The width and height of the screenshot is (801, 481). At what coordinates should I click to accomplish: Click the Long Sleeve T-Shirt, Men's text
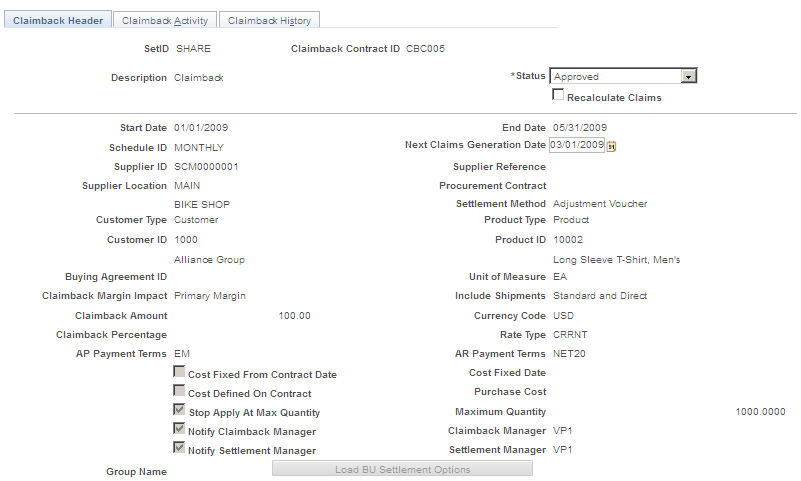point(617,259)
